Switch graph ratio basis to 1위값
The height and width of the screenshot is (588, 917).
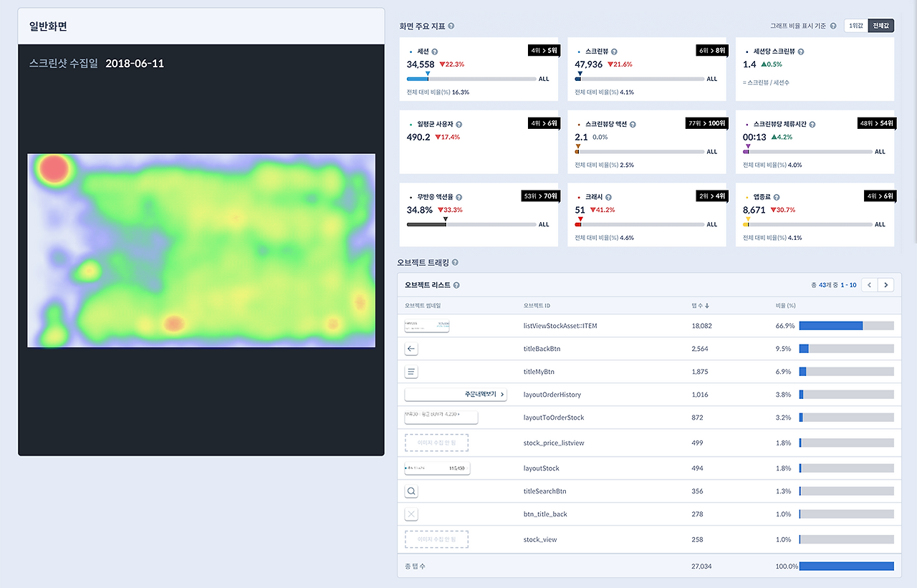[x=855, y=26]
